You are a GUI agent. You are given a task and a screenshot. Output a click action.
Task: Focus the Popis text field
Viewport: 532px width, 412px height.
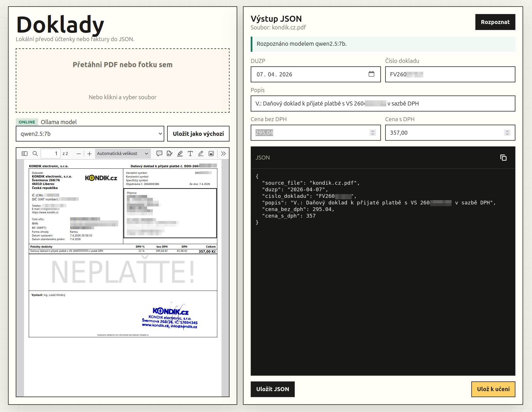383,104
